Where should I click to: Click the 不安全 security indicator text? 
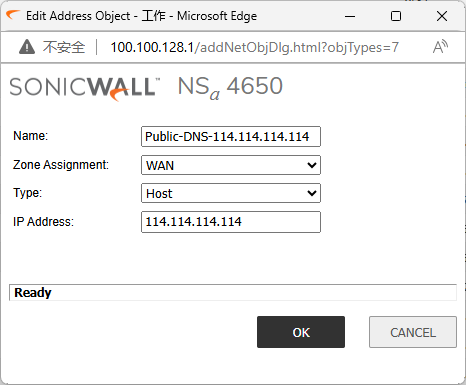(64, 47)
